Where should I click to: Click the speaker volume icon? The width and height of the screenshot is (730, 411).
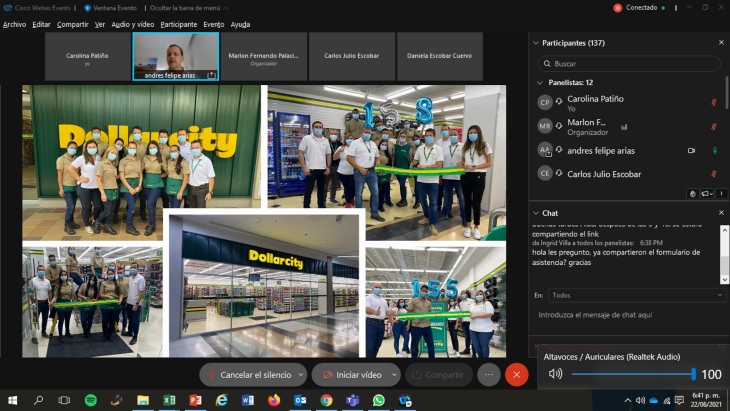pos(556,374)
